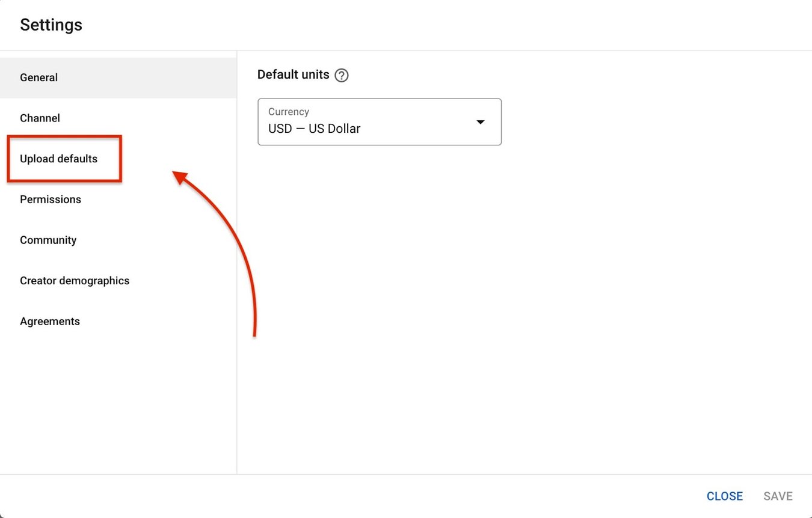View the Agreements settings page
The image size is (812, 518).
click(50, 321)
